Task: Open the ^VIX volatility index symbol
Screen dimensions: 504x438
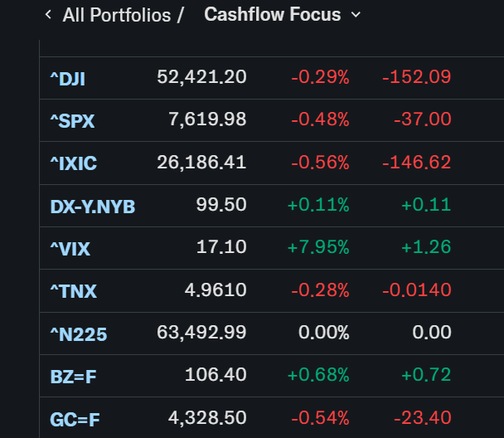Action: pos(70,249)
